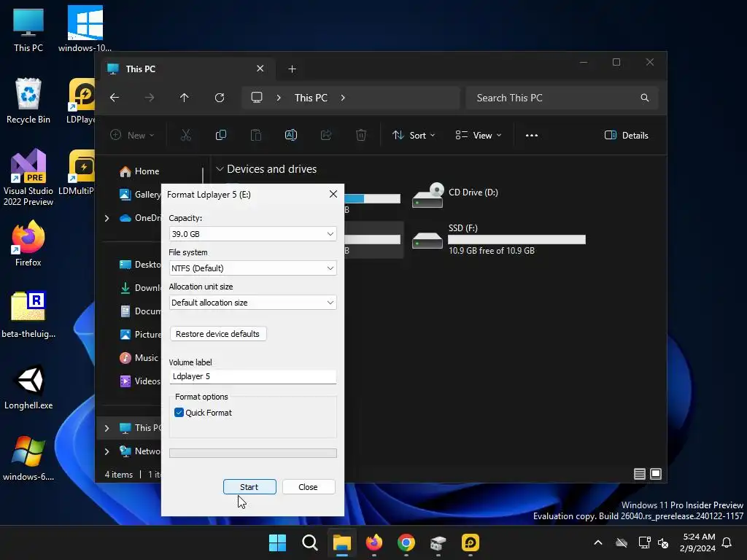Viewport: 747px width, 560px height.
Task: Open the Sort dropdown menu
Action: tap(414, 135)
